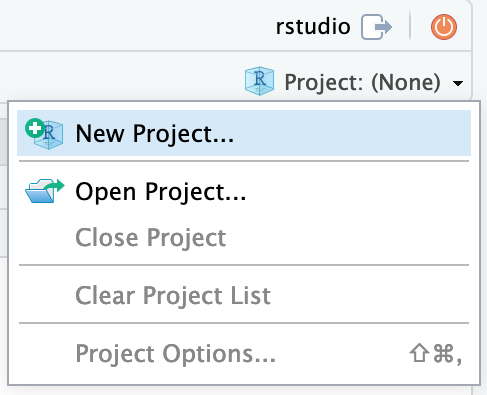Click the R cube icon beside Project: (None)
Image resolution: width=487 pixels, height=395 pixels.
[x=259, y=81]
